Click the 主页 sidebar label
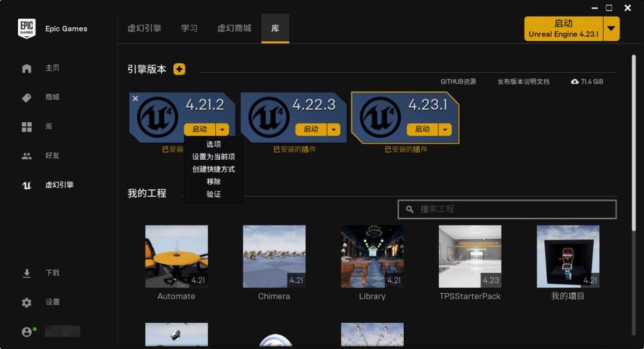Viewport: 644px width, 349px height. 52,68
